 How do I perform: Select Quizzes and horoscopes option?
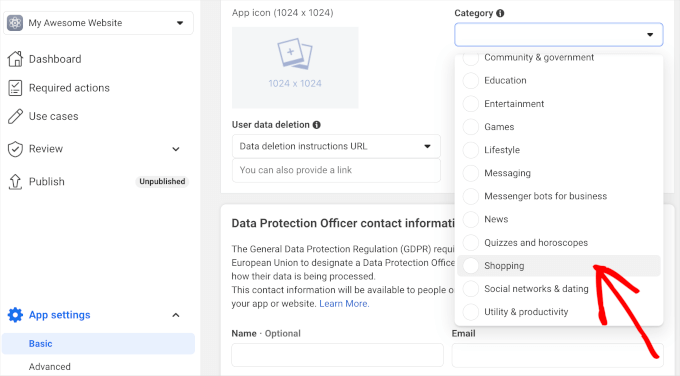click(x=559, y=242)
